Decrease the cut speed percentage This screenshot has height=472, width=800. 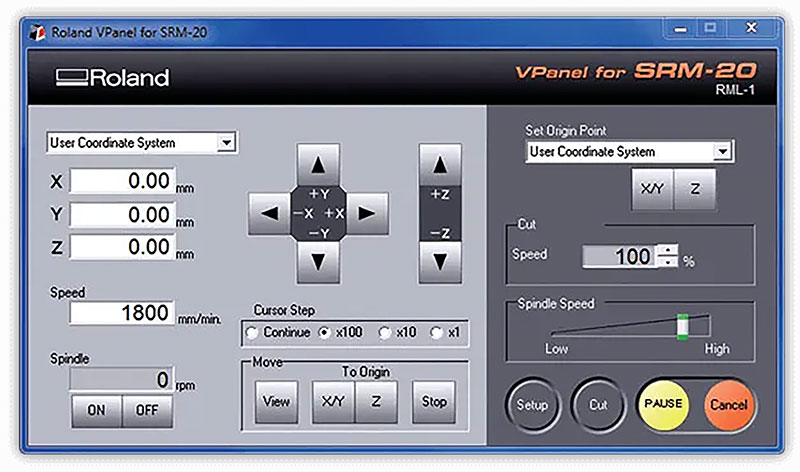(668, 261)
